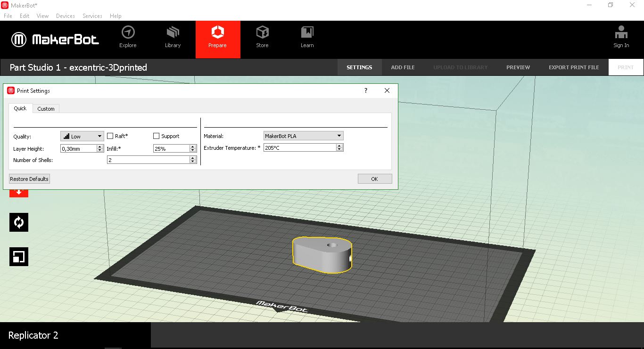This screenshot has width=644, height=349.
Task: Open the Quality dropdown set to Low
Action: coord(82,136)
